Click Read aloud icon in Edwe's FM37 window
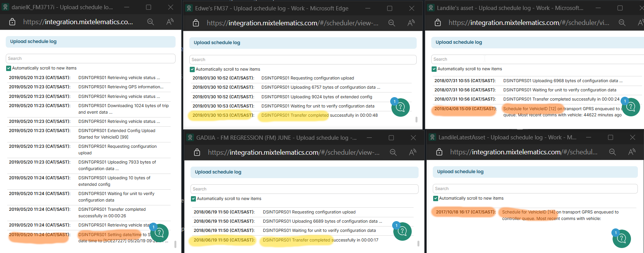Image resolution: width=644 pixels, height=253 pixels. [x=411, y=23]
